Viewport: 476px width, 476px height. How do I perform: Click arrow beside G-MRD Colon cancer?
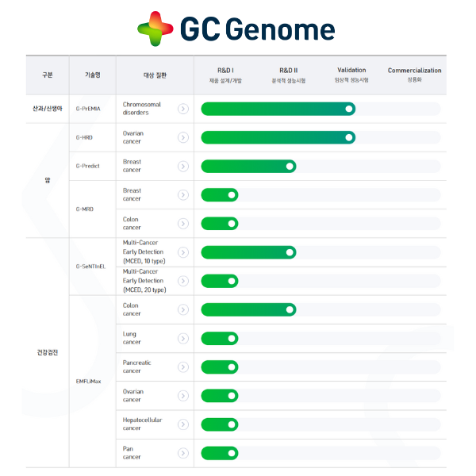point(183,223)
